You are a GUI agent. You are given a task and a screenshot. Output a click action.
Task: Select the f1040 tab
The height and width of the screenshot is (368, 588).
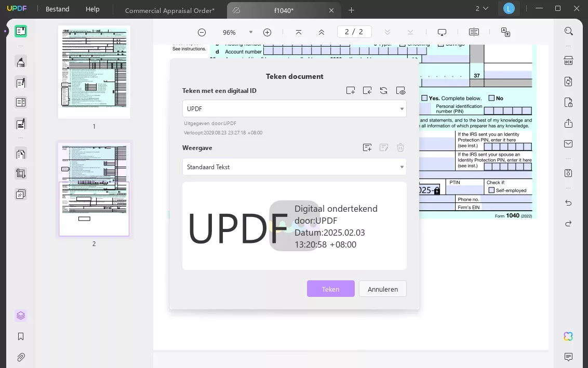pos(284,10)
